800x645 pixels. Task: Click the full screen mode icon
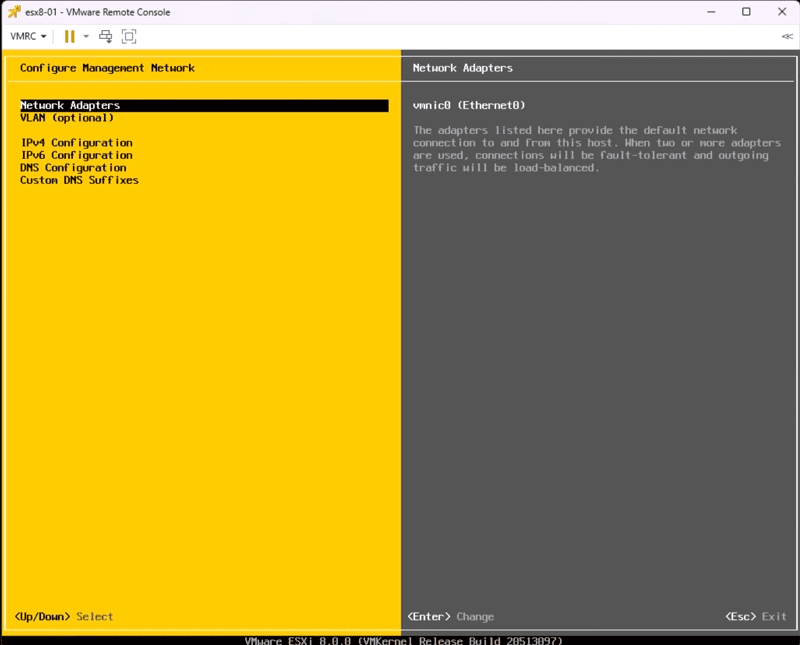coord(129,36)
